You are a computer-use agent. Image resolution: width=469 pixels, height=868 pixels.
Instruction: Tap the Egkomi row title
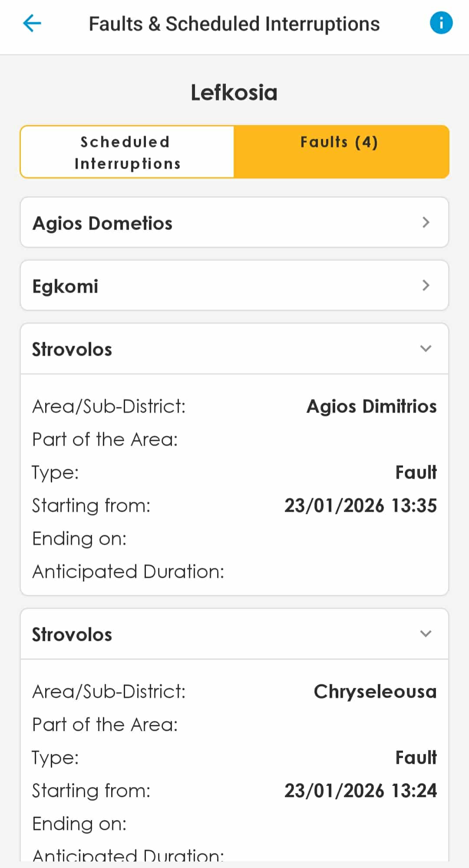click(x=66, y=286)
